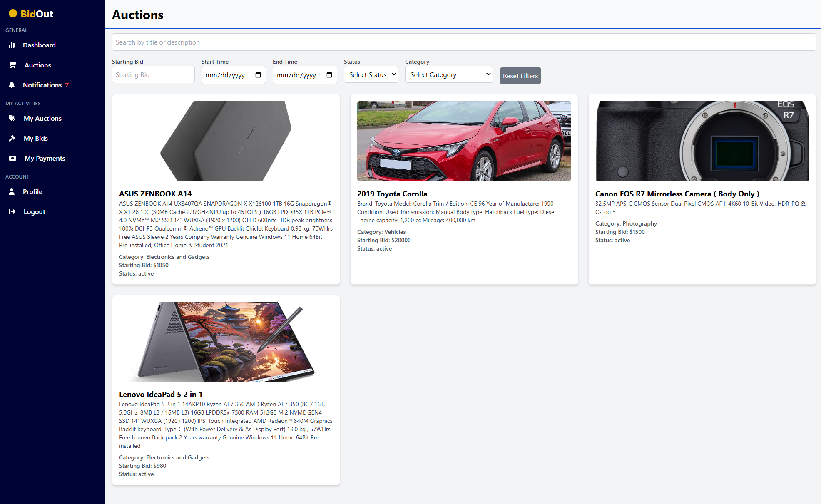Click the MY ACTIVITIES section label

(23, 103)
